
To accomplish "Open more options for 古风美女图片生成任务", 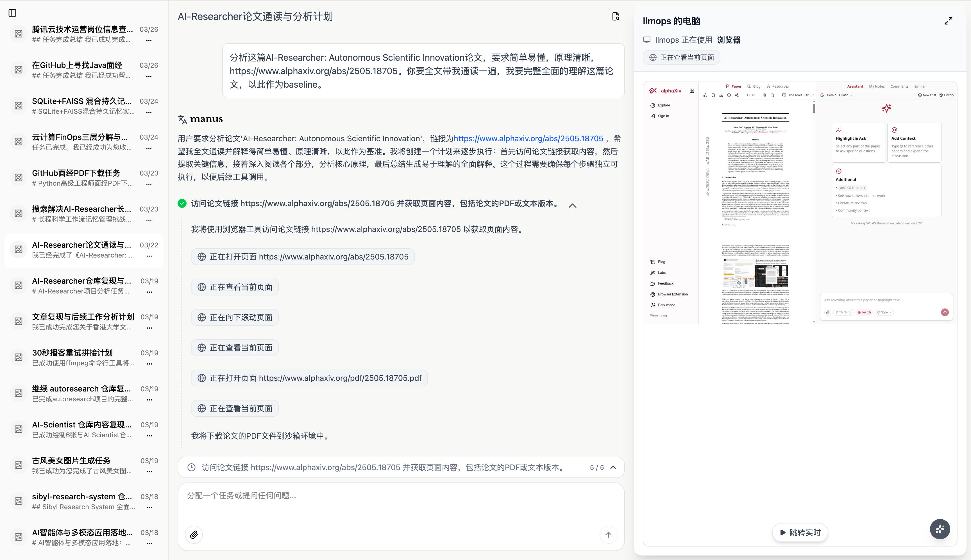I will tap(149, 472).
